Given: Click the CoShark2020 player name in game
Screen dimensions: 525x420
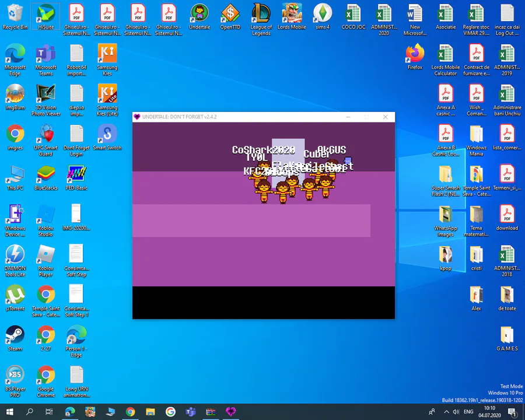Looking at the screenshot, I should [x=264, y=150].
